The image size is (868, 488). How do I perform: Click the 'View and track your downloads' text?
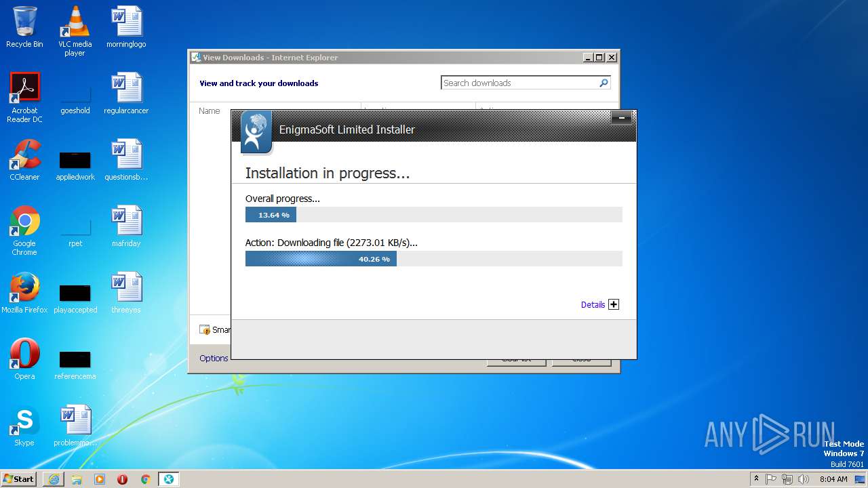click(x=258, y=83)
